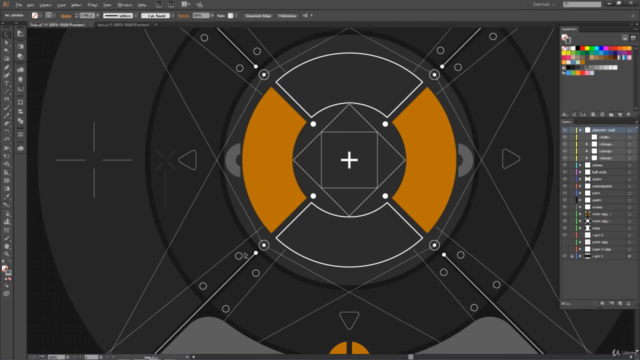Expand the arrows layer
640x360 pixels.
580,165
